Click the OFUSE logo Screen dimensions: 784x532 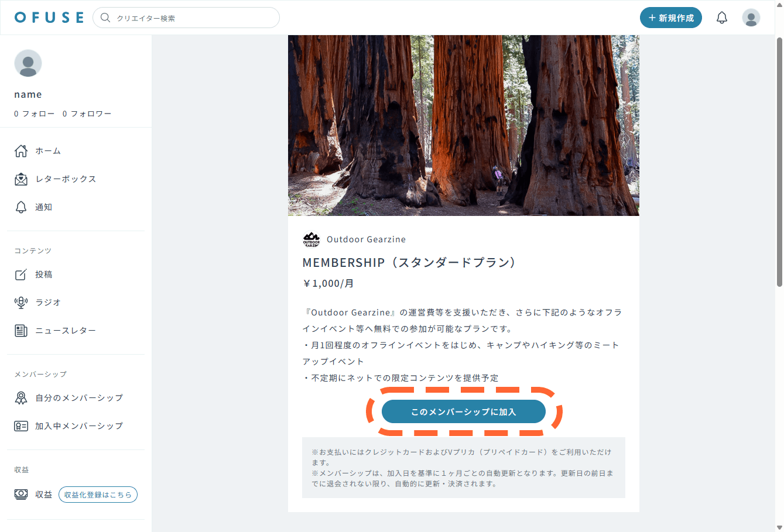(x=49, y=18)
